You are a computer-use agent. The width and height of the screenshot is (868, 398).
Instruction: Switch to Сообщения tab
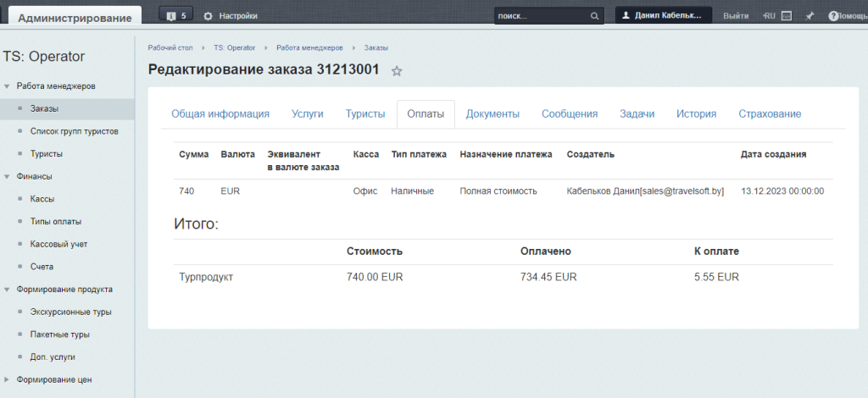click(x=570, y=113)
